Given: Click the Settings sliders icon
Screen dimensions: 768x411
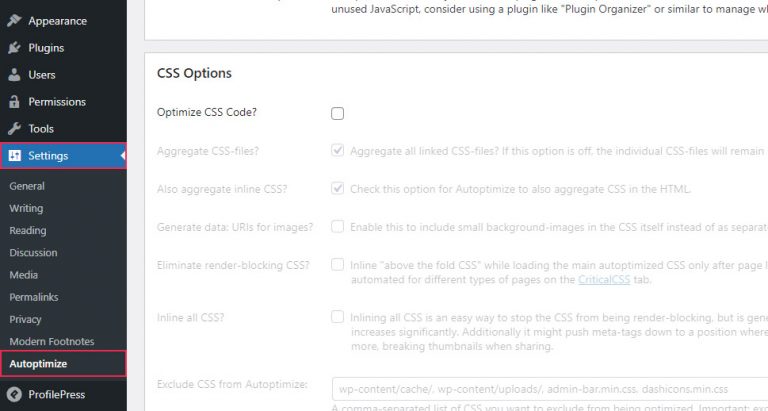Looking at the screenshot, I should pos(15,156).
